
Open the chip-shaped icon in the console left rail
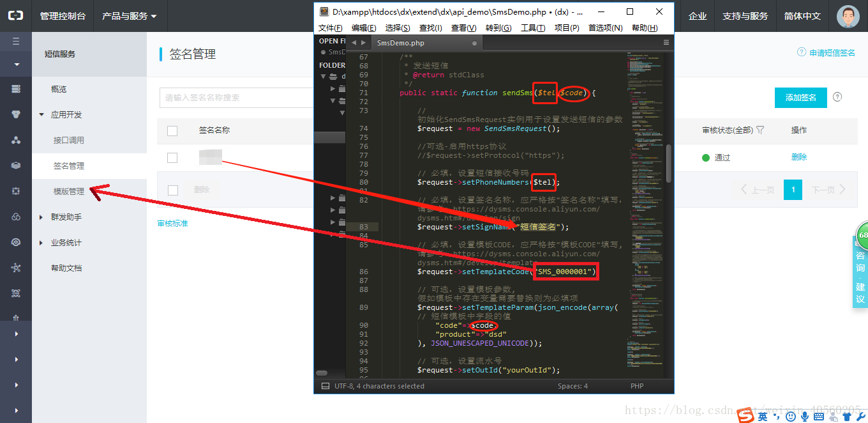[x=16, y=191]
